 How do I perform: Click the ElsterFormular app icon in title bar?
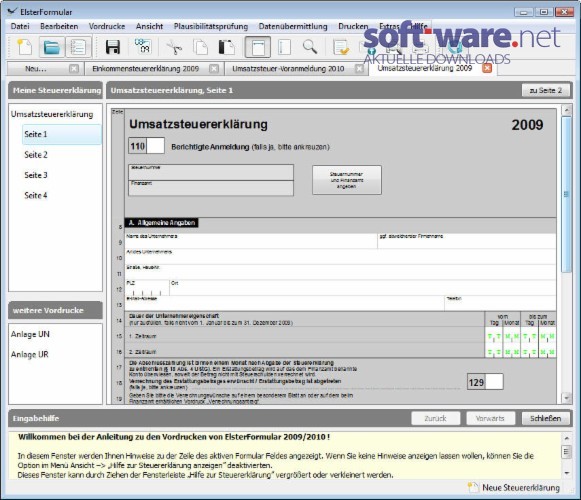12,12
